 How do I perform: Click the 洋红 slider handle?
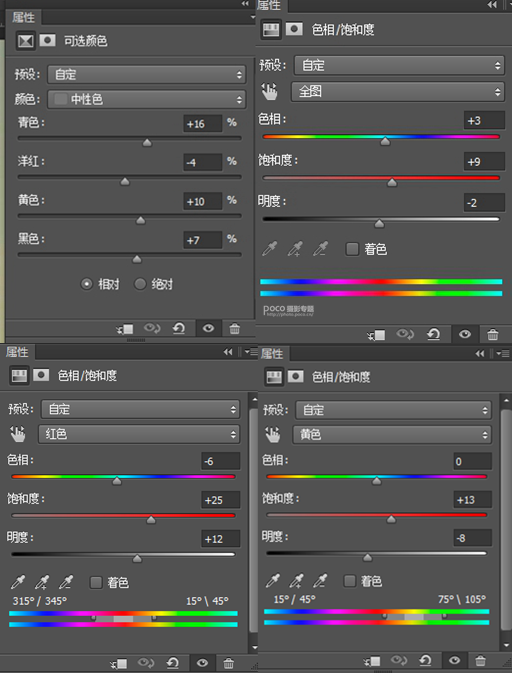(125, 182)
